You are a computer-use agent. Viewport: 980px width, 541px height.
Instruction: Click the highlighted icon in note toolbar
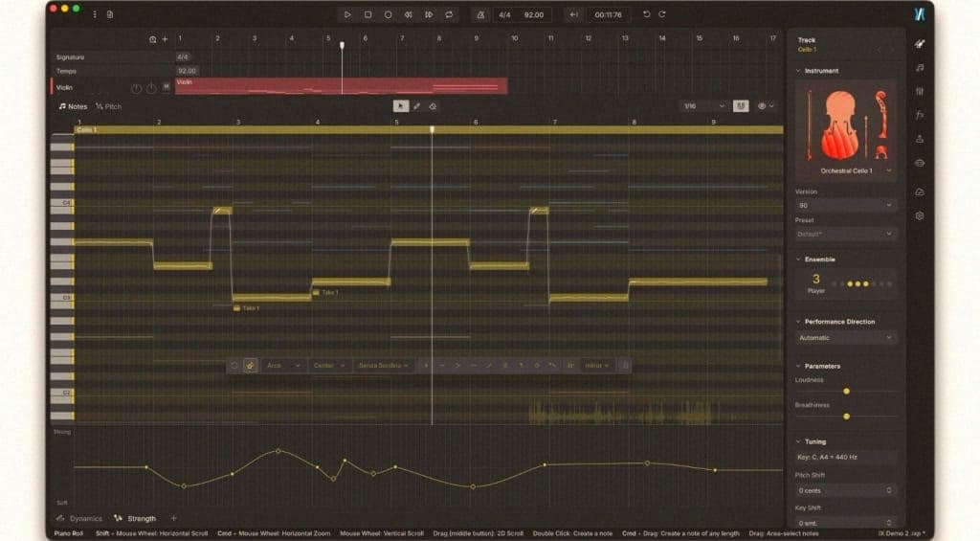pyautogui.click(x=250, y=365)
